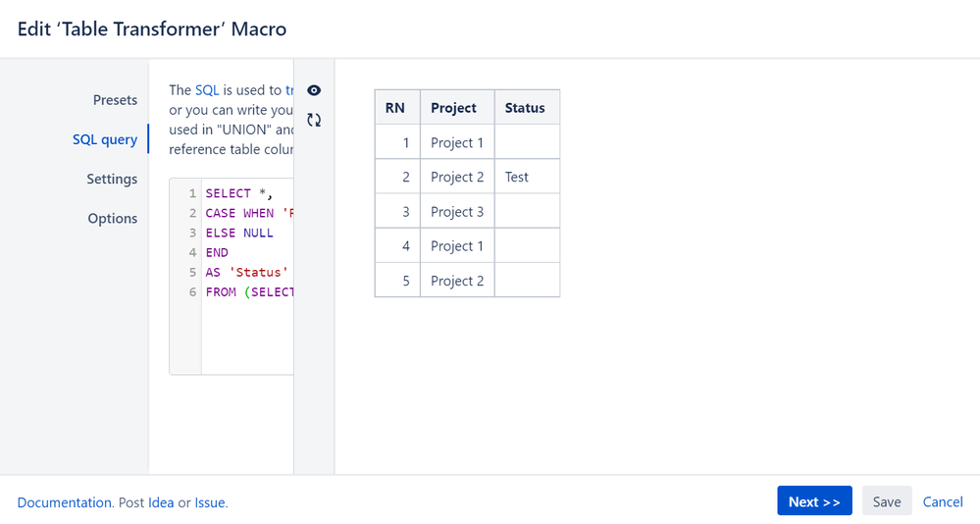Screen dimensions: 980x524
Task: Click the RN column header
Action: point(395,108)
